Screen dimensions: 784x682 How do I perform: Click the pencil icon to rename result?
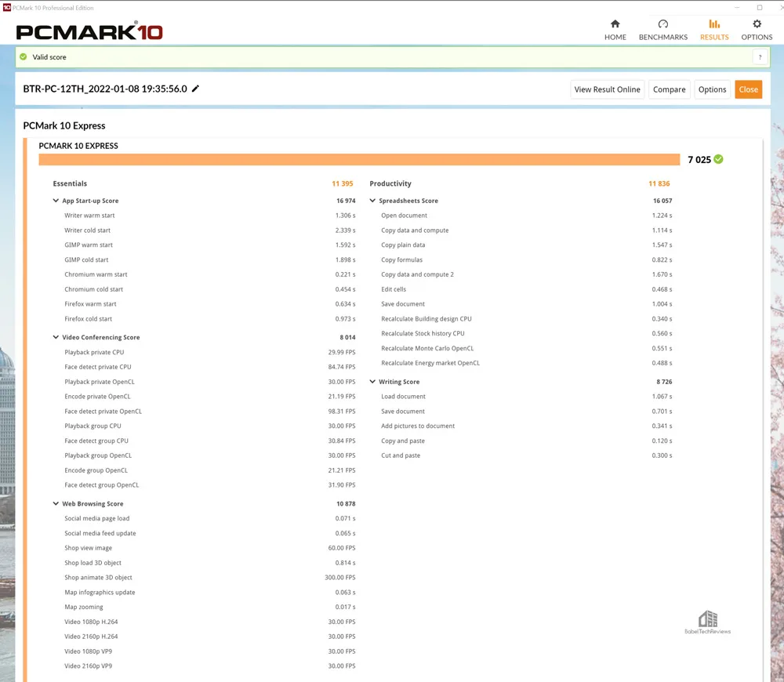click(195, 89)
